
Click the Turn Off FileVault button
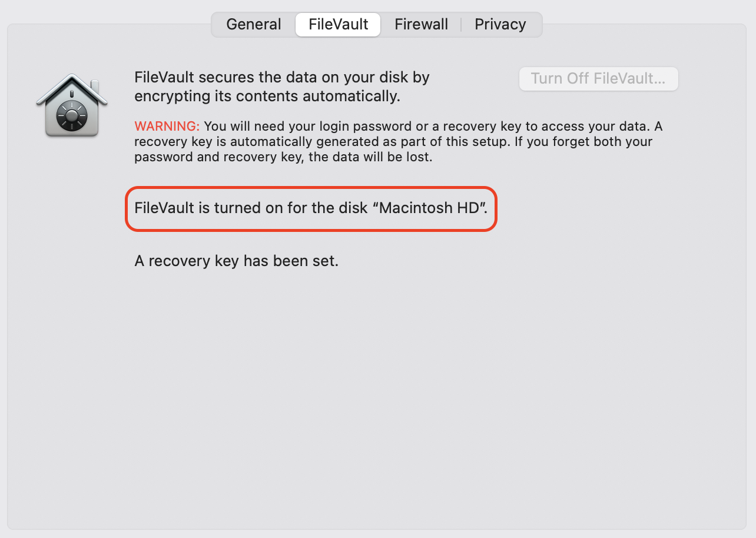point(598,78)
